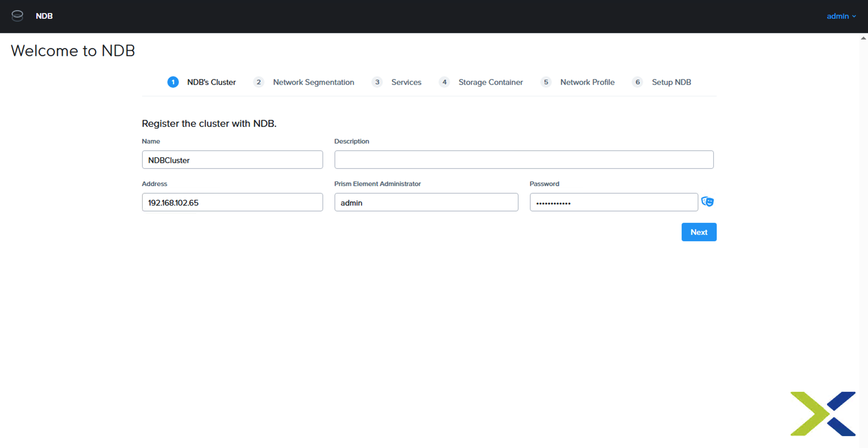
Task: Click step 5 number circle
Action: (546, 82)
